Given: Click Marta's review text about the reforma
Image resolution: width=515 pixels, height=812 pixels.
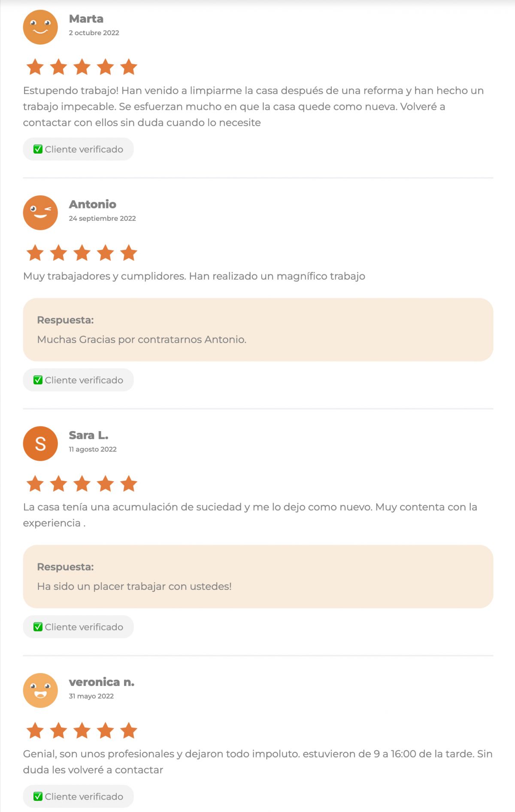Looking at the screenshot, I should click(253, 106).
